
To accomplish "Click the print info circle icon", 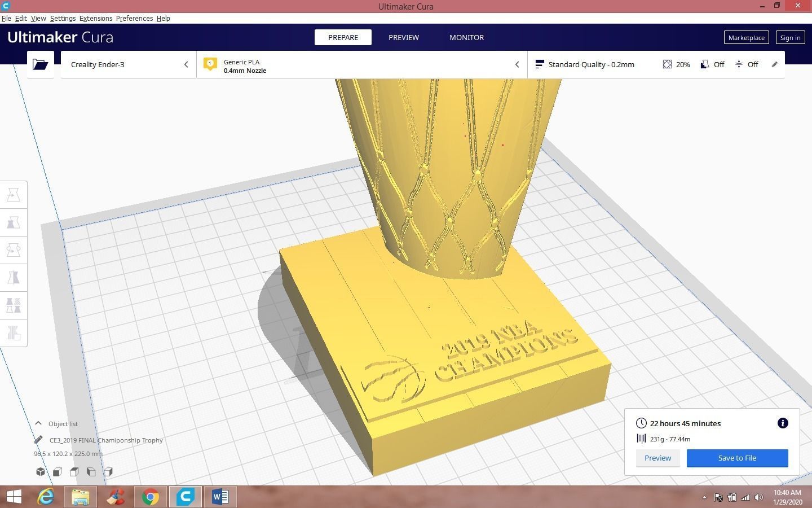I will coord(783,423).
